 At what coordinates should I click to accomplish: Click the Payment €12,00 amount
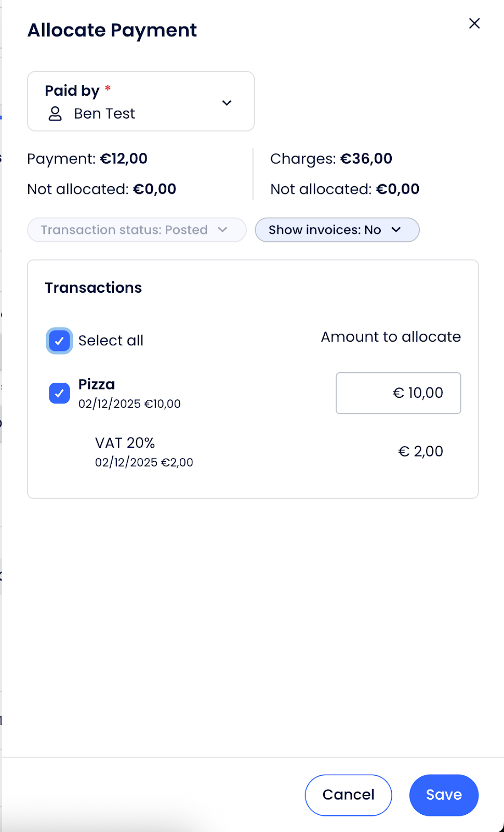click(124, 159)
